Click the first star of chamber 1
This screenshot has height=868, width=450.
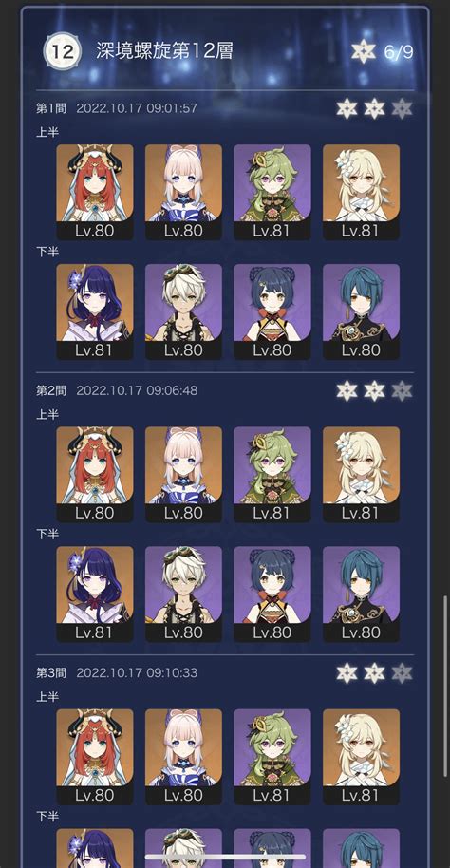point(347,108)
